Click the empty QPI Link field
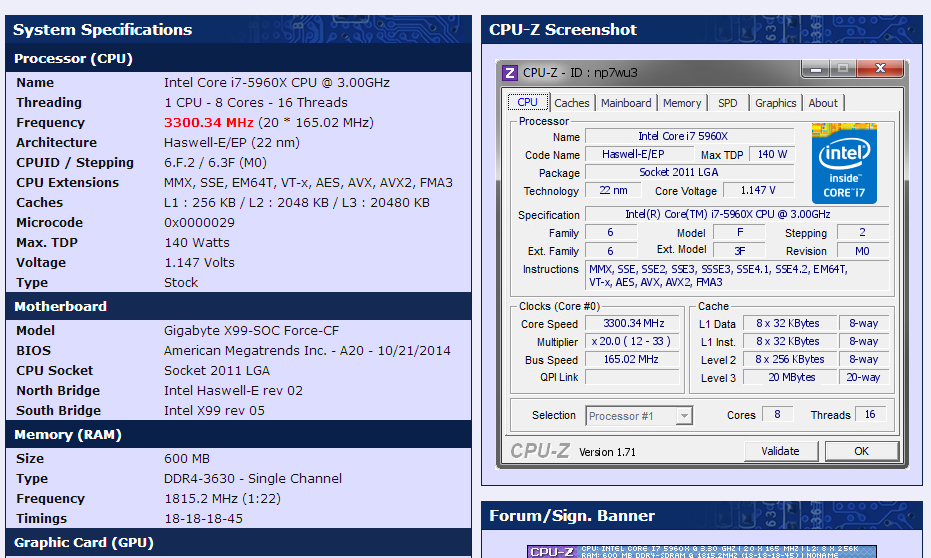931x558 pixels. coord(634,377)
